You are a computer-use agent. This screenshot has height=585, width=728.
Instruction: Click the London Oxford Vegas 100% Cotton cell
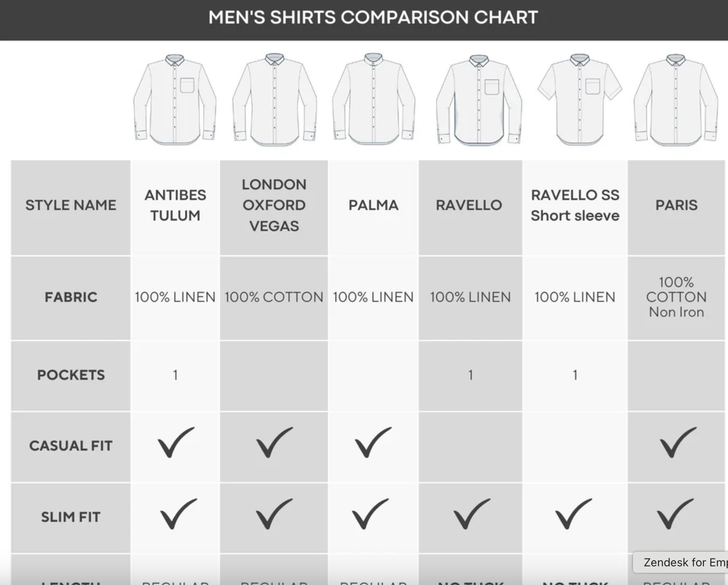274,297
